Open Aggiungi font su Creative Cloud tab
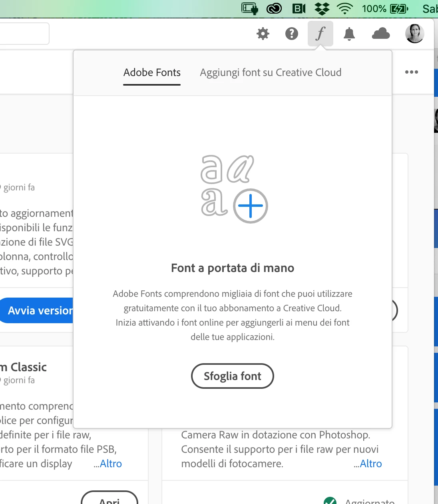The width and height of the screenshot is (438, 504). [271, 72]
